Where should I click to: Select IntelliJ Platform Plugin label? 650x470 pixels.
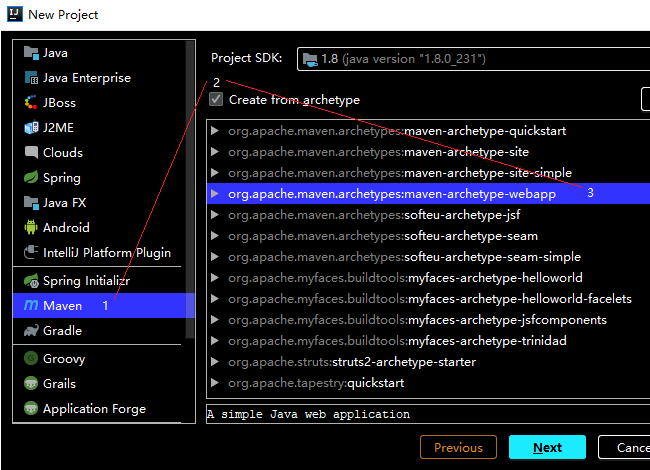pyautogui.click(x=107, y=252)
